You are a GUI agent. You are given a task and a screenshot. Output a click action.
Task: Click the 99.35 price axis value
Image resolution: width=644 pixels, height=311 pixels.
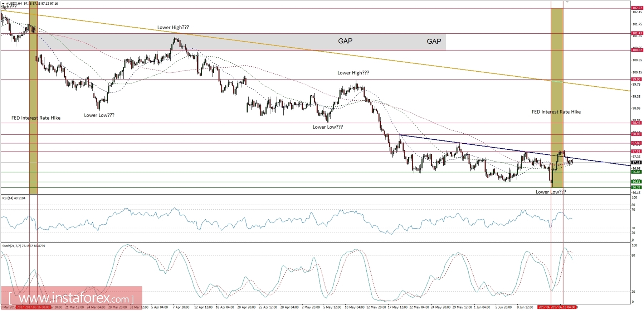(637, 97)
